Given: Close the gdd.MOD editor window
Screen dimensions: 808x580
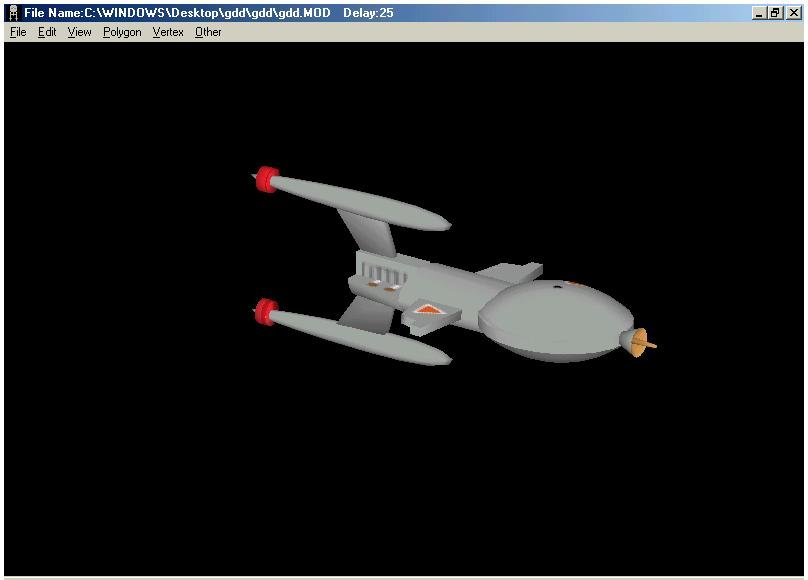Looking at the screenshot, I should tap(794, 13).
